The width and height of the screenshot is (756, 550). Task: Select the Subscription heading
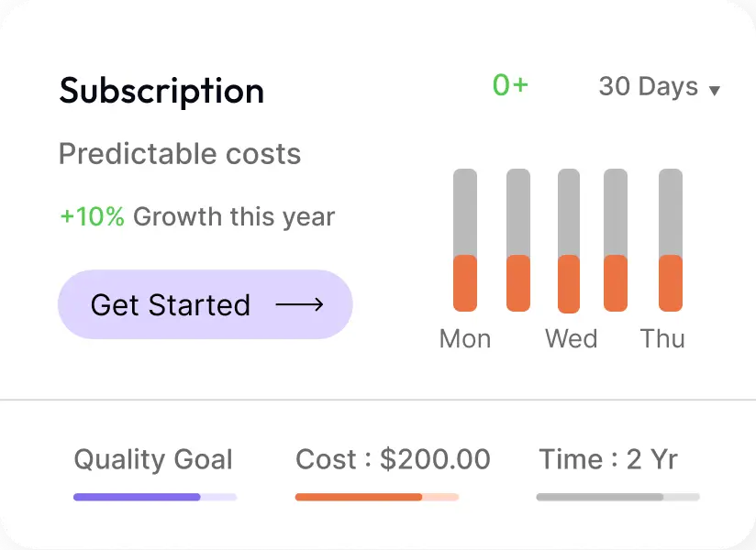[161, 91]
